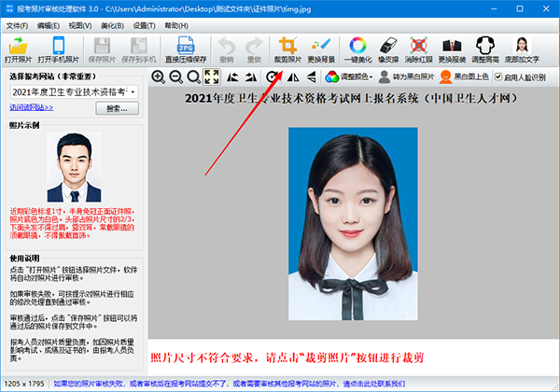Click the Remove Red-eye (消除红眼) icon

point(420,47)
